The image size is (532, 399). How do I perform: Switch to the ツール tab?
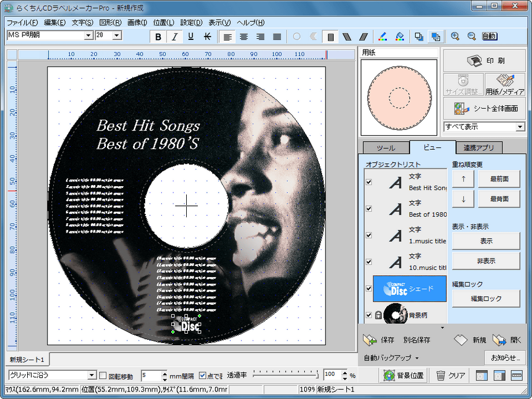[x=386, y=148]
